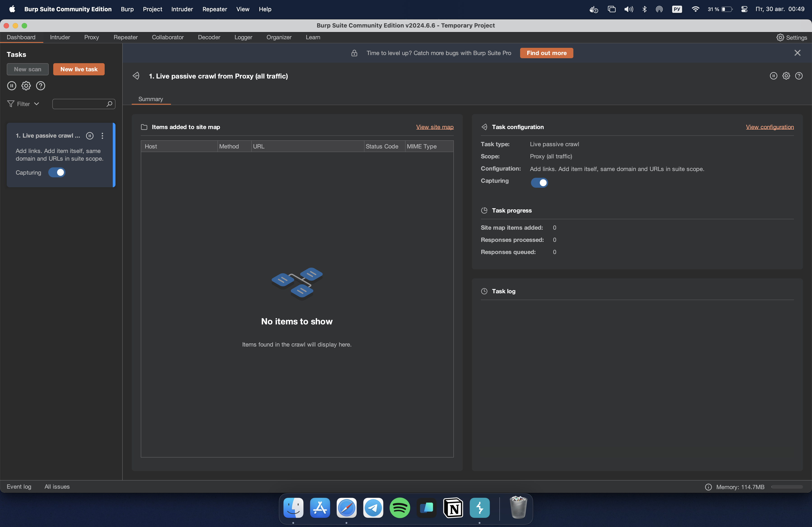The height and width of the screenshot is (527, 812).
Task: Open task header settings gear icon
Action: coord(786,76)
